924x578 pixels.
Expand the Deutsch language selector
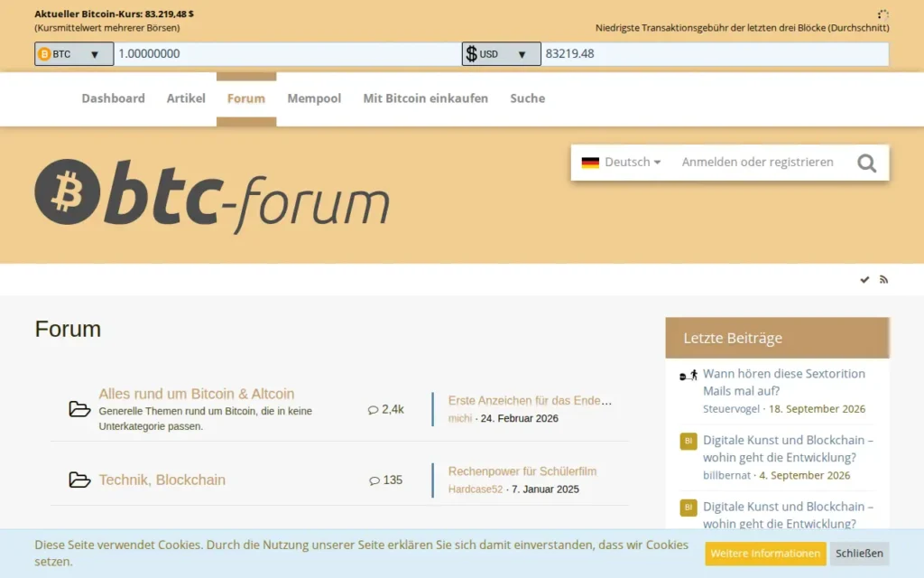(621, 163)
